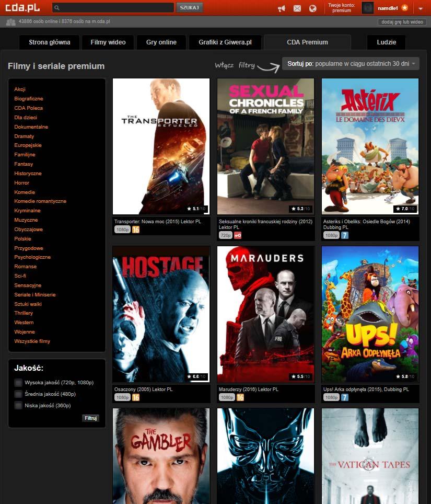Click the 5.1 star rating on Transporter

pyautogui.click(x=196, y=209)
